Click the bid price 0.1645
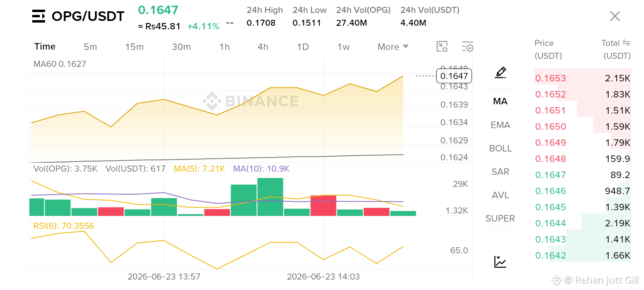The image size is (644, 290). 551,207
